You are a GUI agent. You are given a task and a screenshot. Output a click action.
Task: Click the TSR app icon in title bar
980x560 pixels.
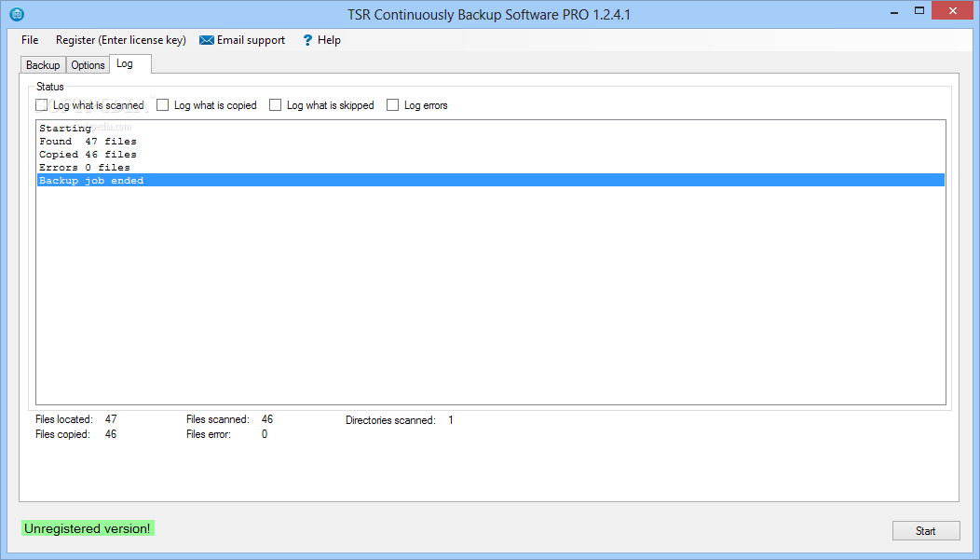point(17,14)
